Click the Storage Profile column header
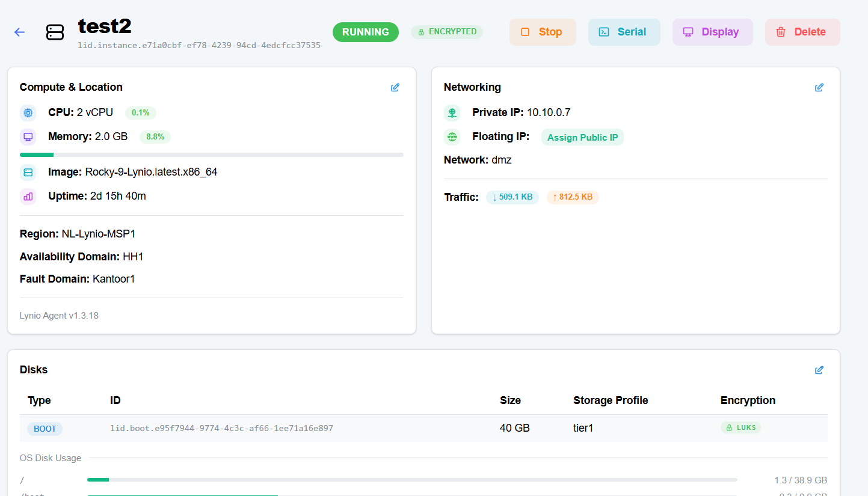Screen dimensions: 868x496 pos(611,400)
